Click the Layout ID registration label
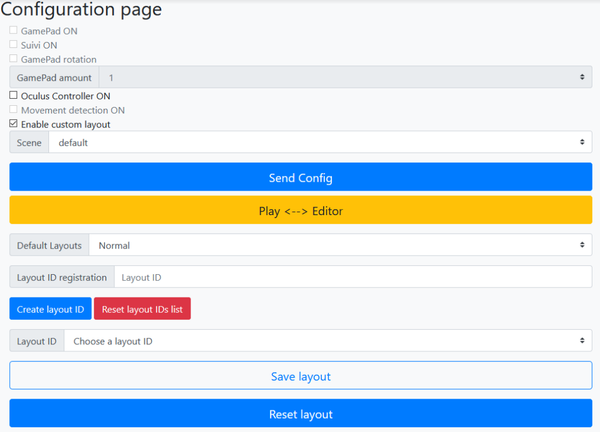The image size is (600, 432). 62,277
